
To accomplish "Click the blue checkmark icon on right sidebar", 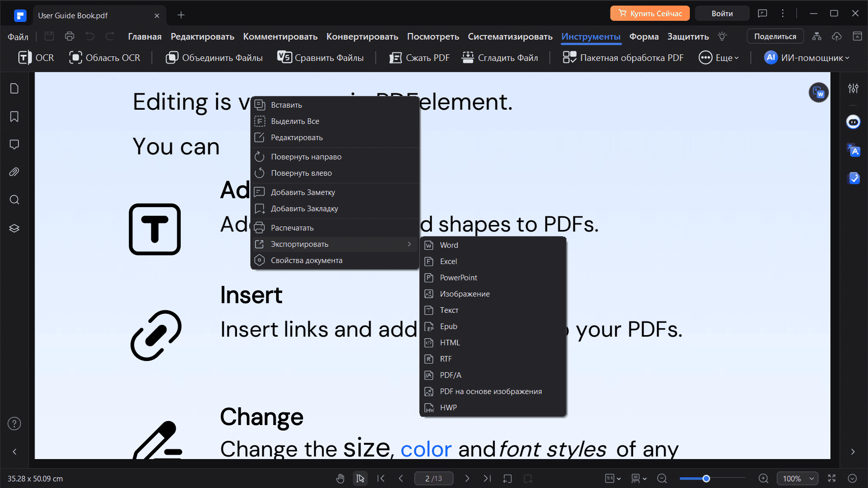I will (x=854, y=178).
